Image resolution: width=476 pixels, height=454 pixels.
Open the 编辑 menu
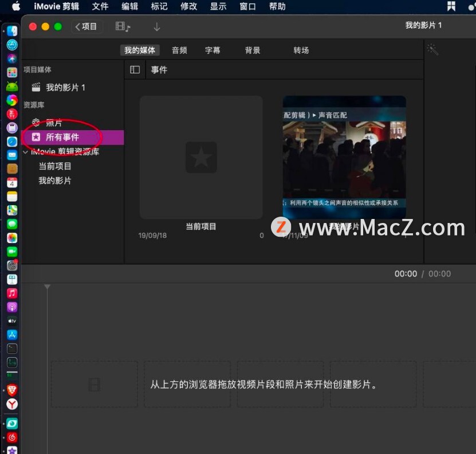pos(129,6)
